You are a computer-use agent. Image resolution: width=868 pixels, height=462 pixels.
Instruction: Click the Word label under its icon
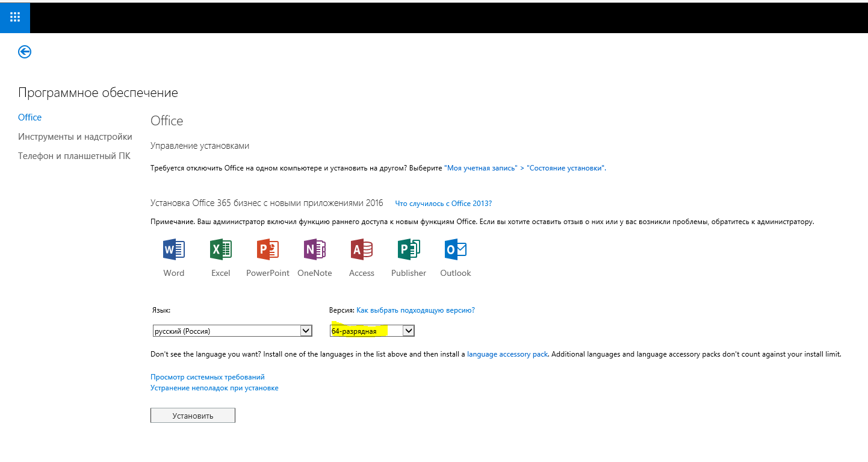tap(174, 273)
